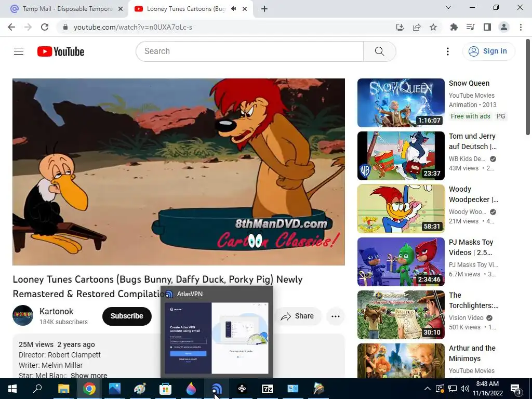Mute the tab via speaker icon
This screenshot has height=399, width=532.
(x=233, y=9)
